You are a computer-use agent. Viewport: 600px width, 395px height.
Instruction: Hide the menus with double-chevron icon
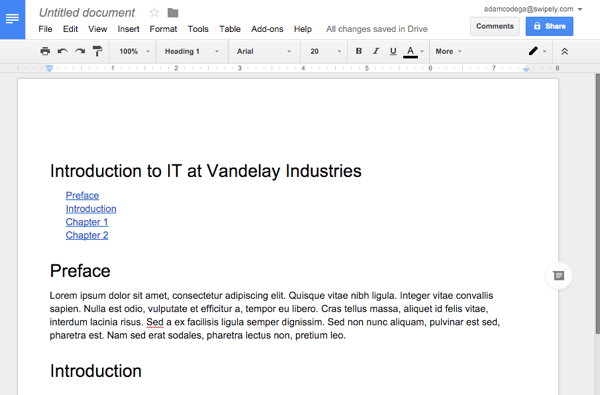tap(564, 51)
